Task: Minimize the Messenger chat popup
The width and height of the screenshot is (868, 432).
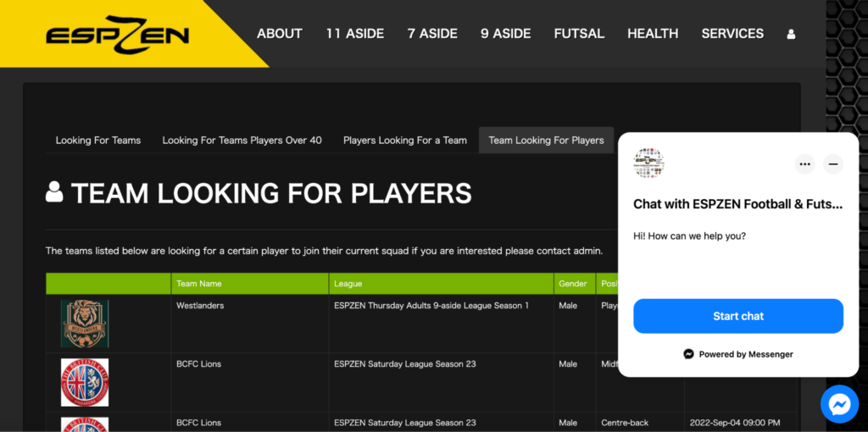Action: pos(833,164)
